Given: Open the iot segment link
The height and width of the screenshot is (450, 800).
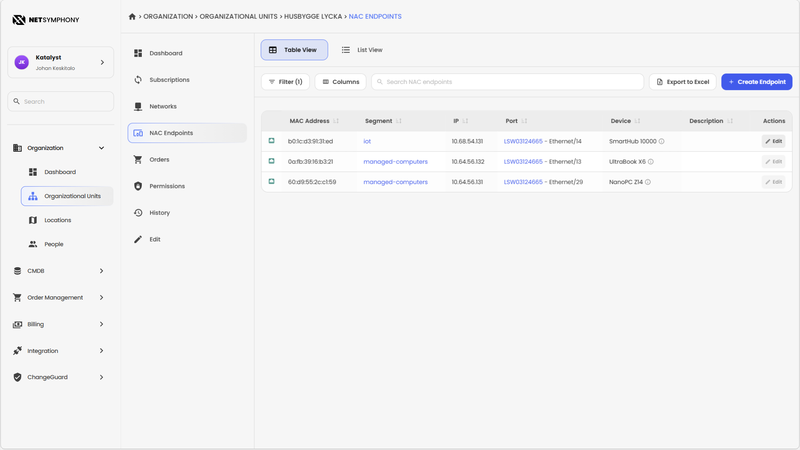Looking at the screenshot, I should click(367, 141).
